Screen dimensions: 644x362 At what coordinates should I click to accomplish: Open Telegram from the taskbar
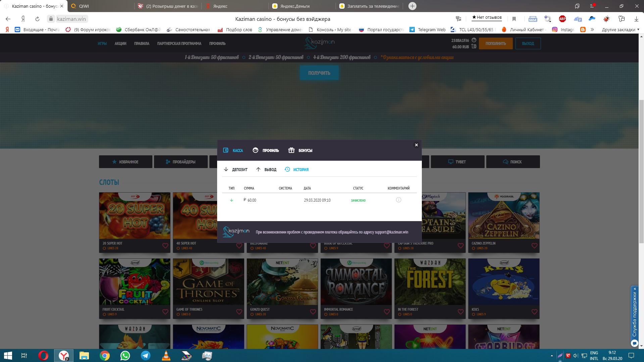click(145, 356)
